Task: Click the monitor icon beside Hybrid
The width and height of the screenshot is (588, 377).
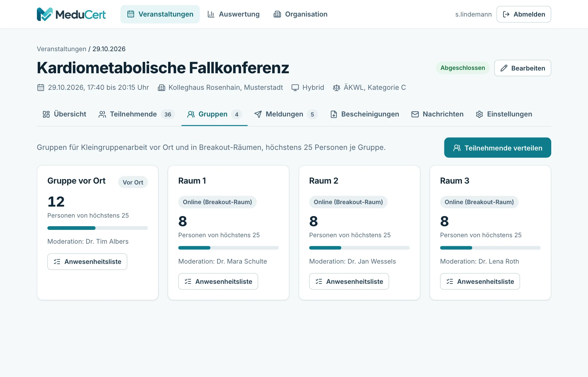Action: click(295, 88)
